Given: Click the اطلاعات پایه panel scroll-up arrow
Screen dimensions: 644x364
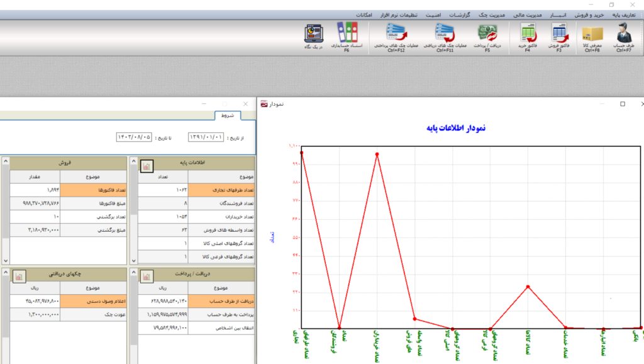Looking at the screenshot, I should [133, 161].
